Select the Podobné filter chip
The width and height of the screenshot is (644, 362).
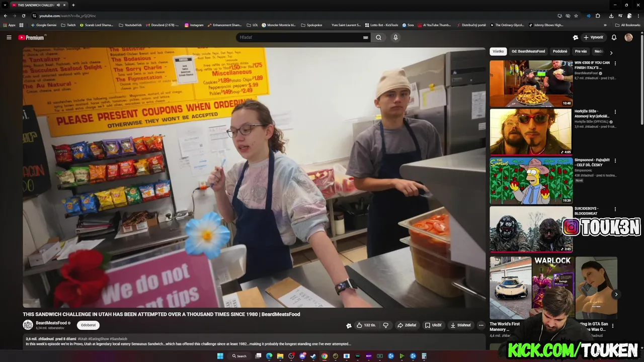point(560,51)
